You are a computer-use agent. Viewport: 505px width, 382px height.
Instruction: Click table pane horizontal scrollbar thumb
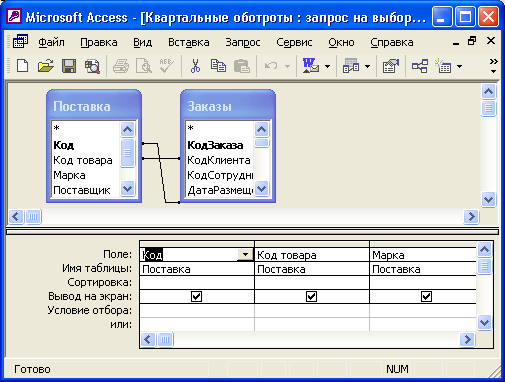point(33,217)
